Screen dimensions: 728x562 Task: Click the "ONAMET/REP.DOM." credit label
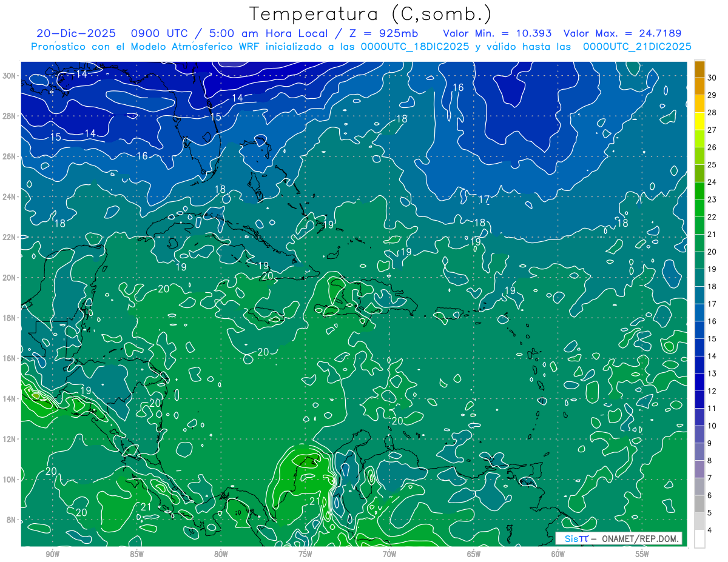(x=640, y=538)
